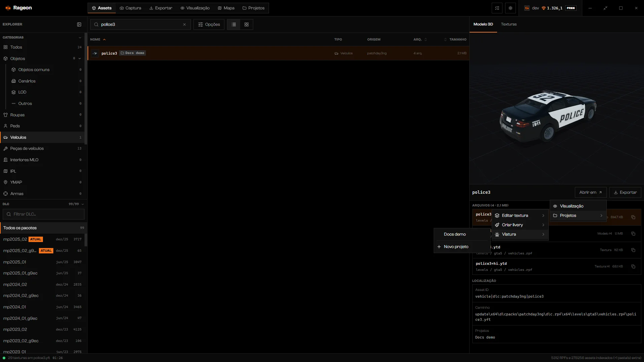Select the YMAP category

42,182
